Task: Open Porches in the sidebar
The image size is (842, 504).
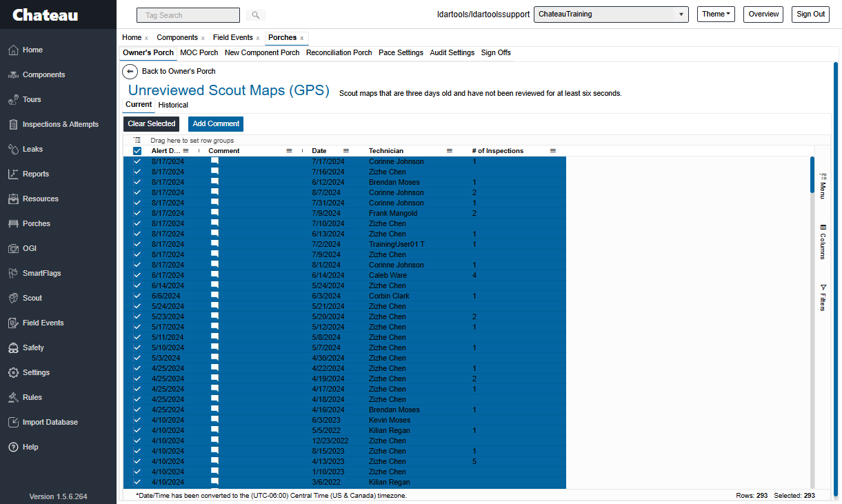Action: click(x=36, y=223)
